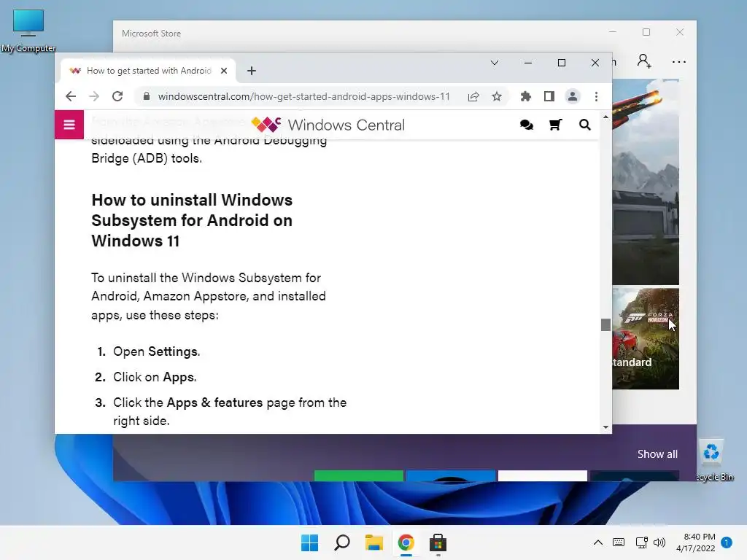Minimize the Chrome window
Viewport: 747px width, 560px height.
pyautogui.click(x=528, y=63)
